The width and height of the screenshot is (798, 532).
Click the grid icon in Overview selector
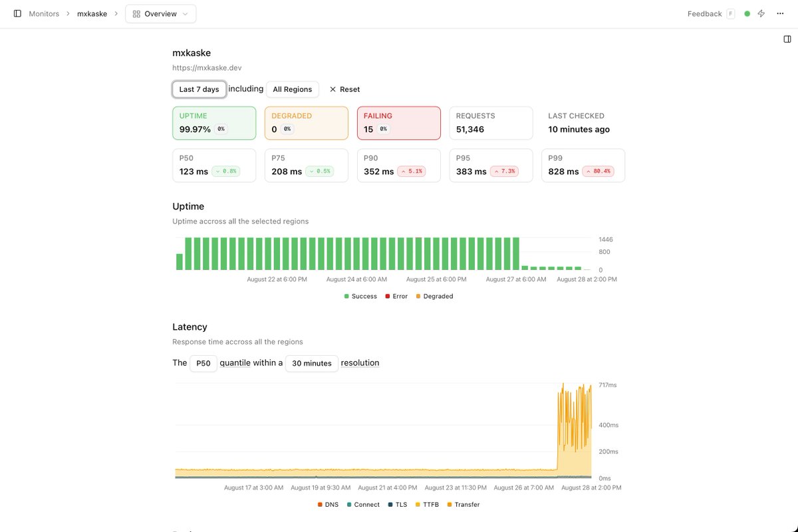(136, 13)
